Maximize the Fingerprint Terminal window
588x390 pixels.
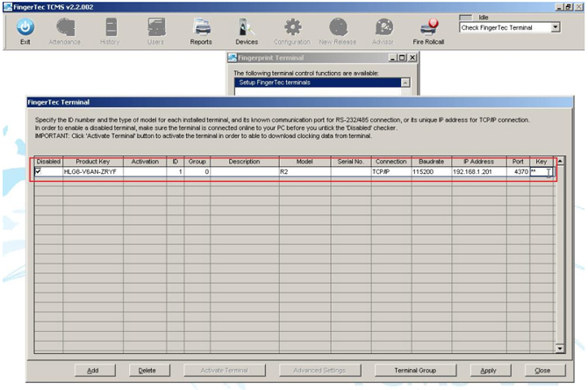coord(402,58)
